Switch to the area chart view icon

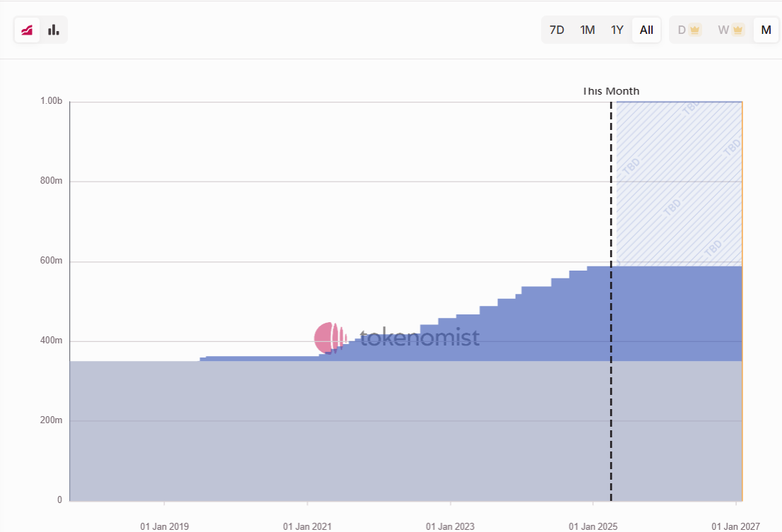point(27,30)
